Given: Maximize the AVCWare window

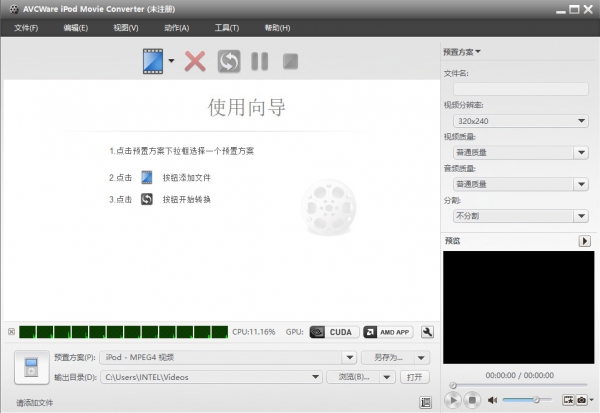Looking at the screenshot, I should [x=574, y=9].
